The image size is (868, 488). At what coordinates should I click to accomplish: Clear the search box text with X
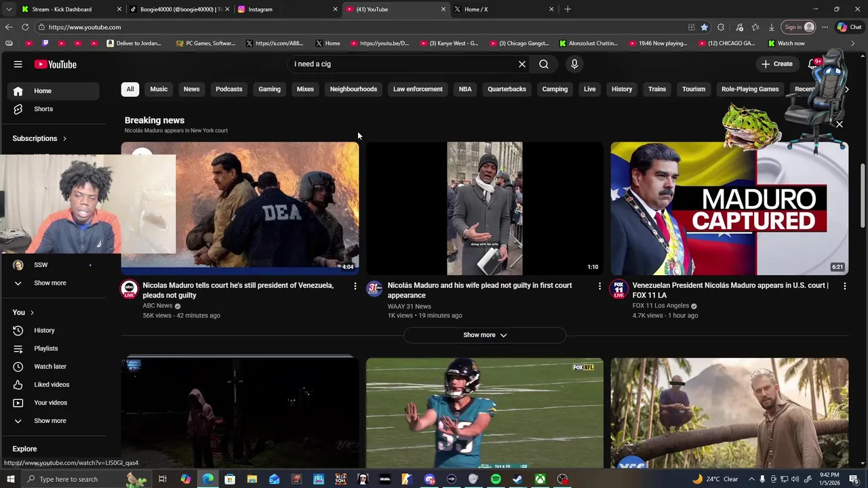(x=522, y=64)
